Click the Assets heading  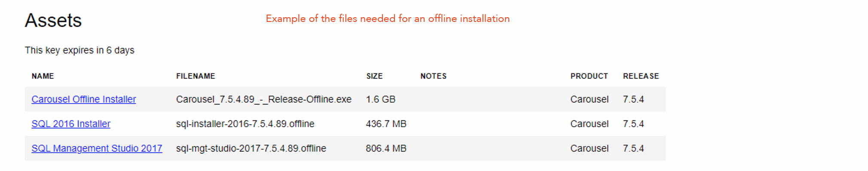coord(53,20)
